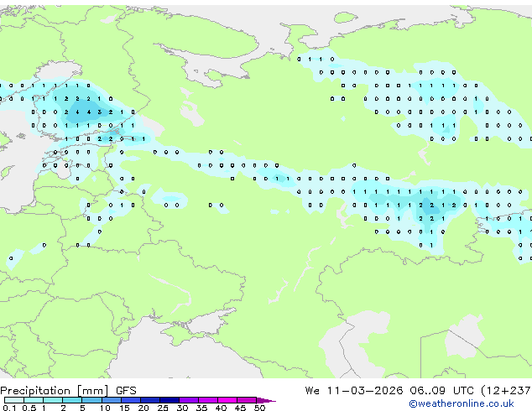The height and width of the screenshot is (411, 532).
Task: Click the '25' legend scale label
Action: point(163,408)
